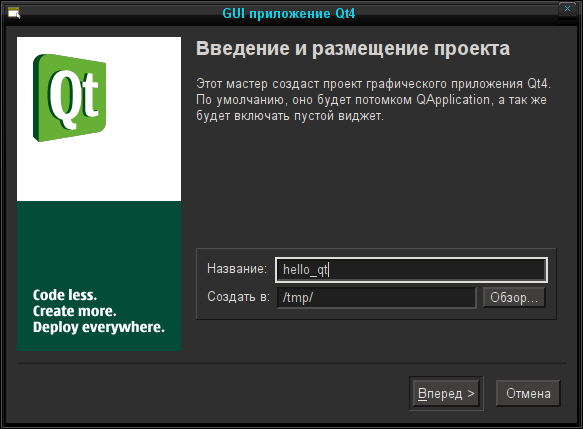Click the horizontal separator above the wizard buttons
This screenshot has height=429, width=583.
[x=291, y=363]
